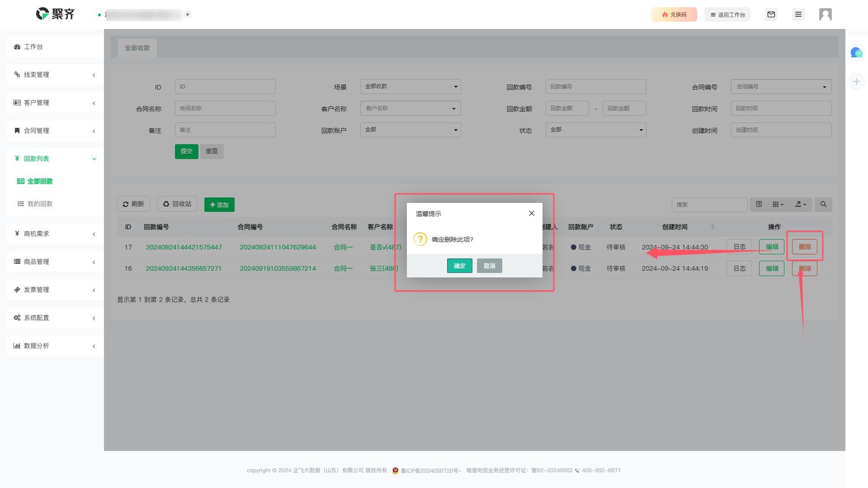Click 删除 for row 17
Image resolution: width=868 pixels, height=488 pixels.
click(x=805, y=247)
